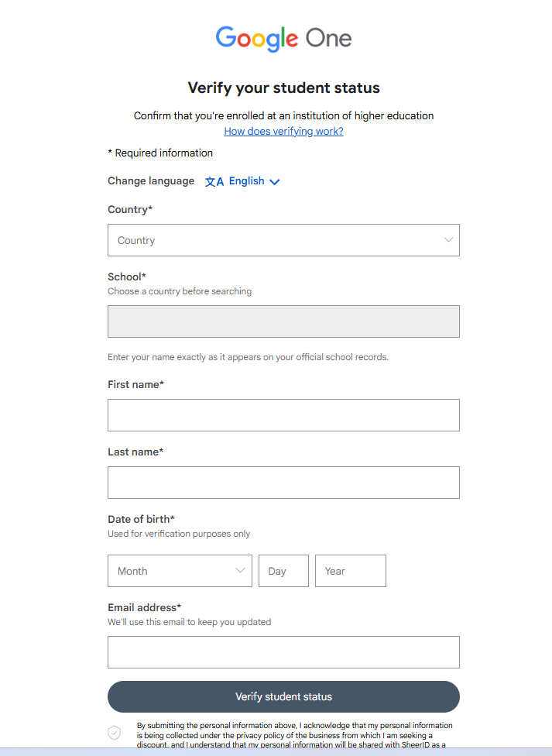Viewport: 552px width, 756px height.
Task: Click the shield checkmark privacy icon
Action: tap(115, 733)
